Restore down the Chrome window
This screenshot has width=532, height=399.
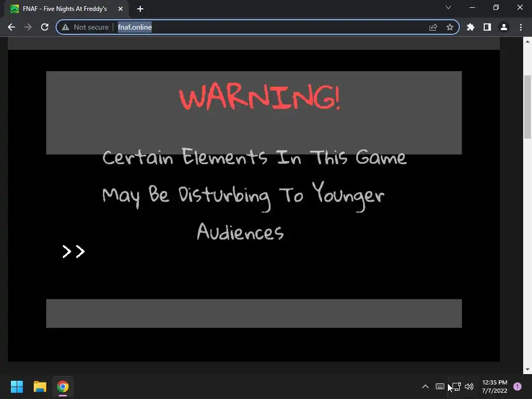coord(496,7)
